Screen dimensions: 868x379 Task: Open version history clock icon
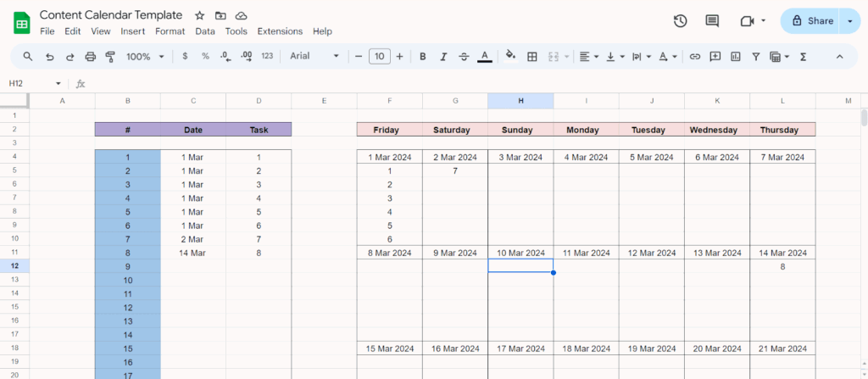point(680,21)
